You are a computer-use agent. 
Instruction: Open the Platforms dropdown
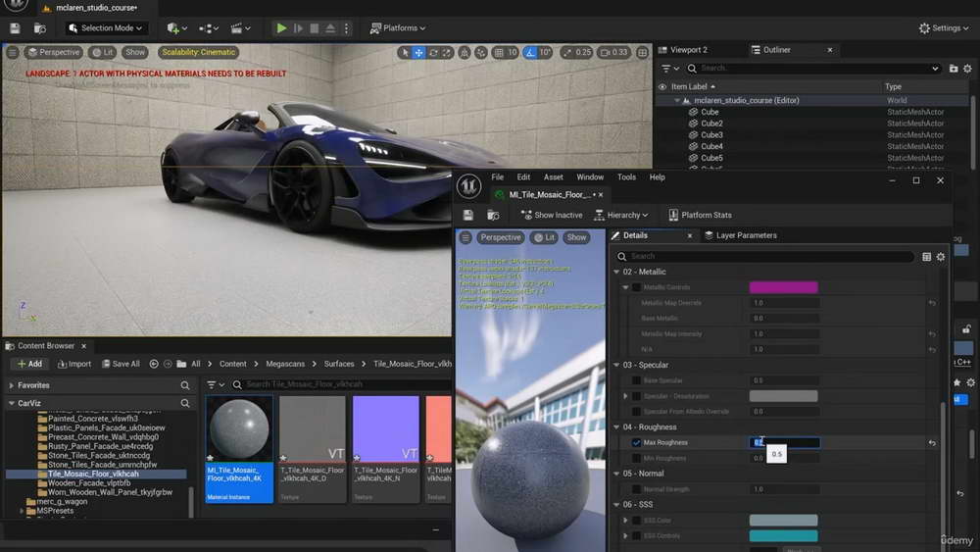(x=398, y=28)
